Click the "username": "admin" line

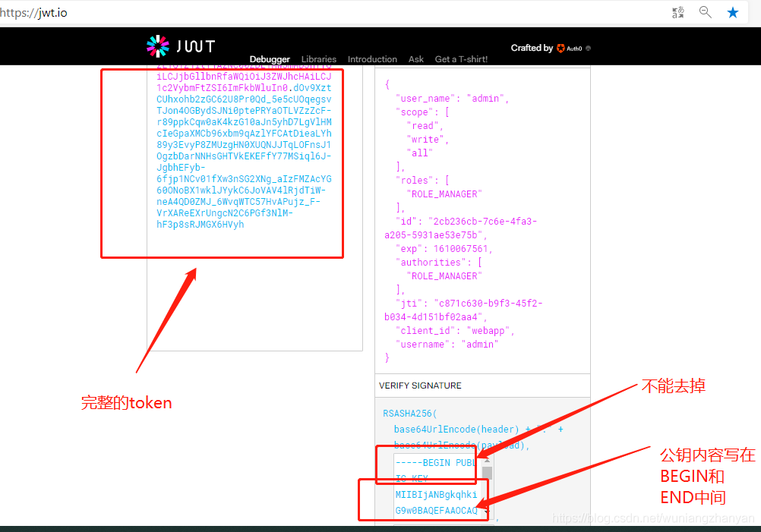click(x=447, y=345)
